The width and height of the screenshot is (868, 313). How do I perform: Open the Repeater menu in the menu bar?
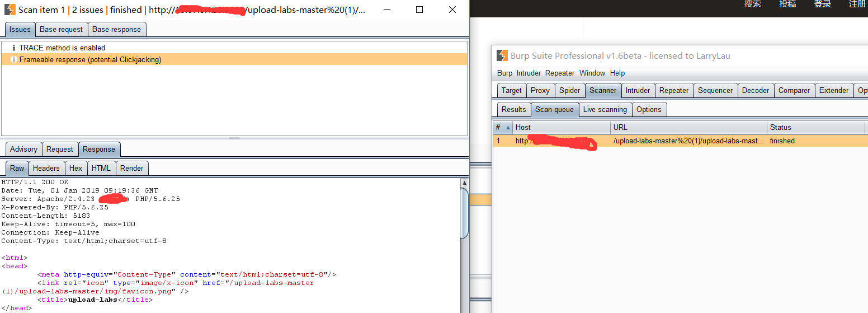tap(560, 73)
